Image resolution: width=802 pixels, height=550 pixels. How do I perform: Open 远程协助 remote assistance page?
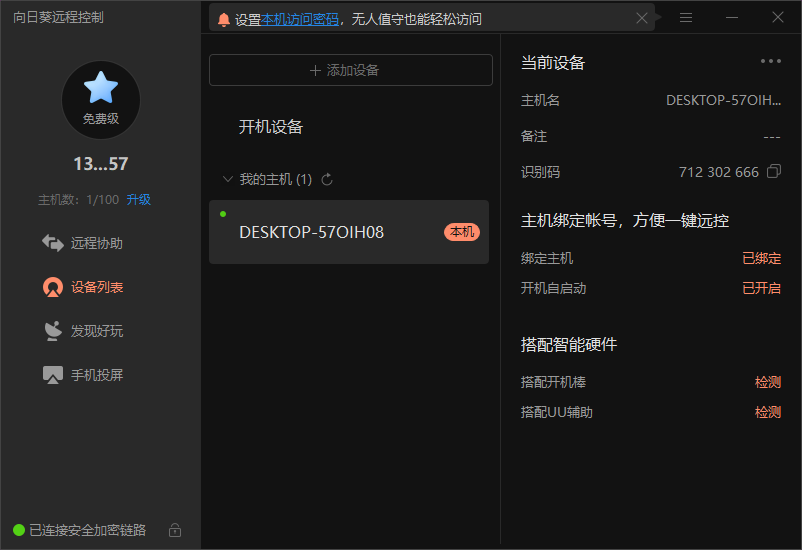pos(82,243)
